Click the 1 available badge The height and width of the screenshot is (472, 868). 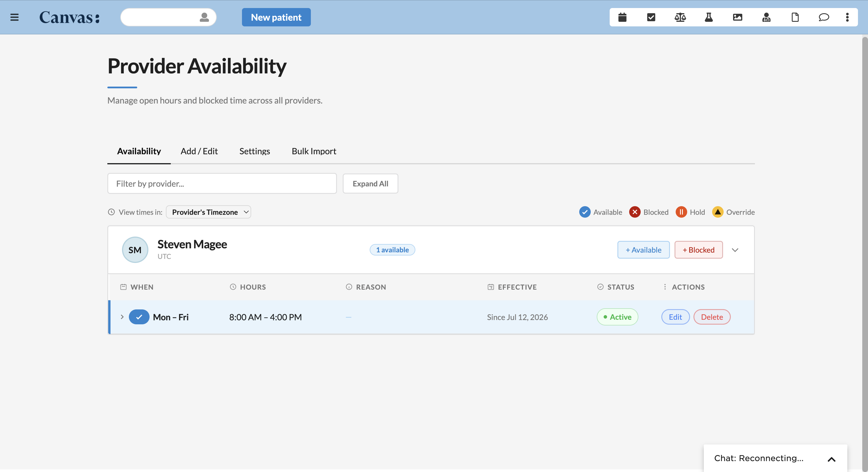coord(392,250)
